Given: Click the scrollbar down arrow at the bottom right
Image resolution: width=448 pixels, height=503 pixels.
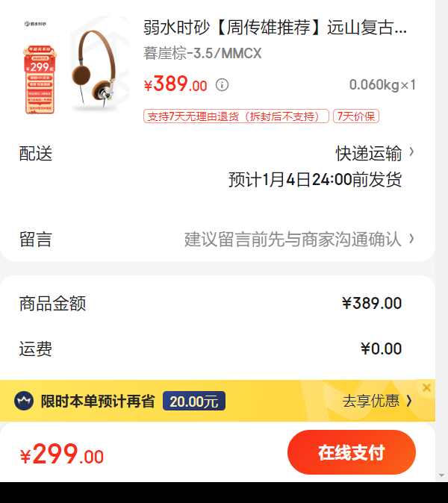Looking at the screenshot, I should 441,475.
